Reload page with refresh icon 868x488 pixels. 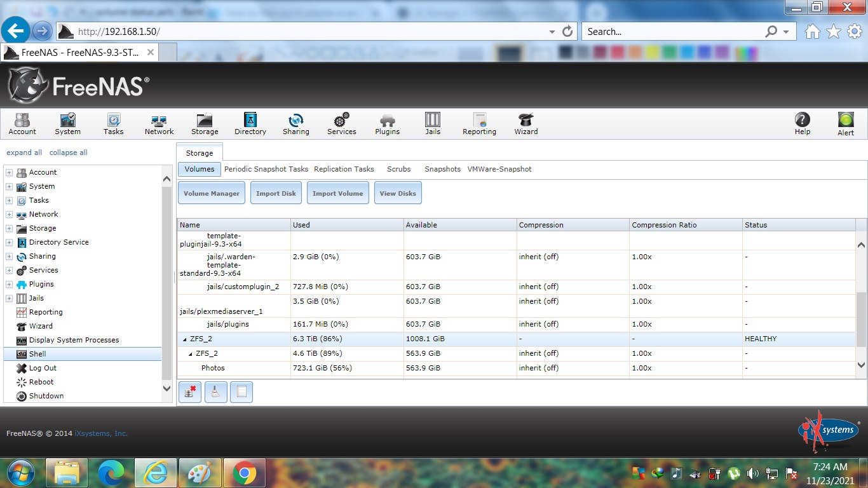point(567,31)
